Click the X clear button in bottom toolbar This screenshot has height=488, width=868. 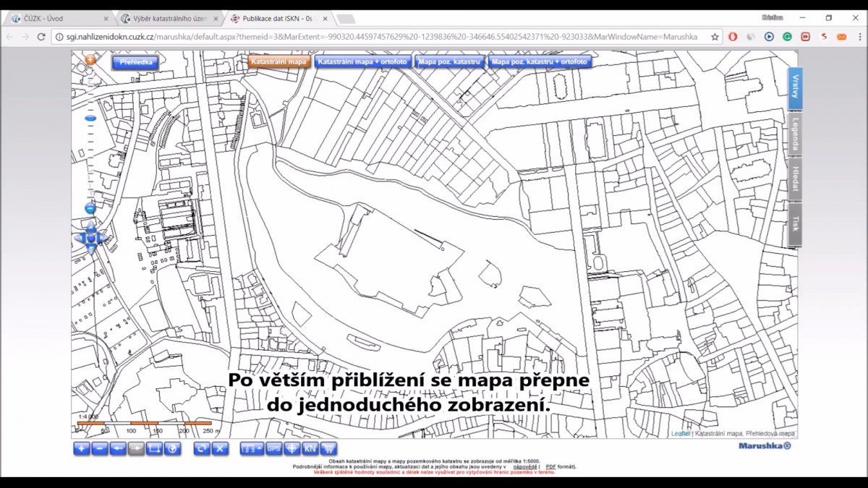221,448
